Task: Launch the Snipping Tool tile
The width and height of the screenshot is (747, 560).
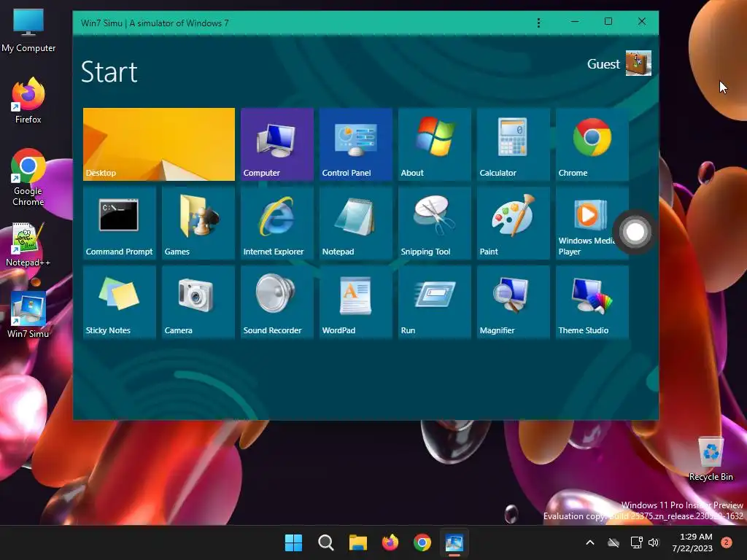Action: (x=435, y=223)
